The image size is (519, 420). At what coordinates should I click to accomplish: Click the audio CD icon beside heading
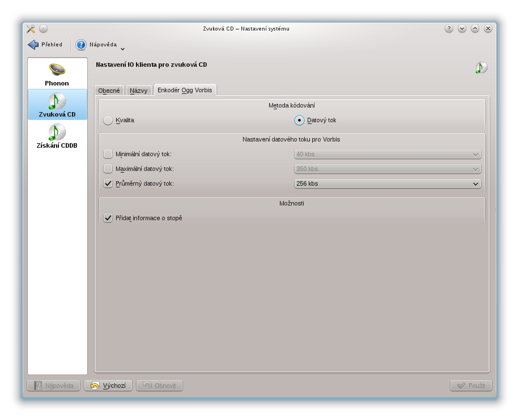481,67
